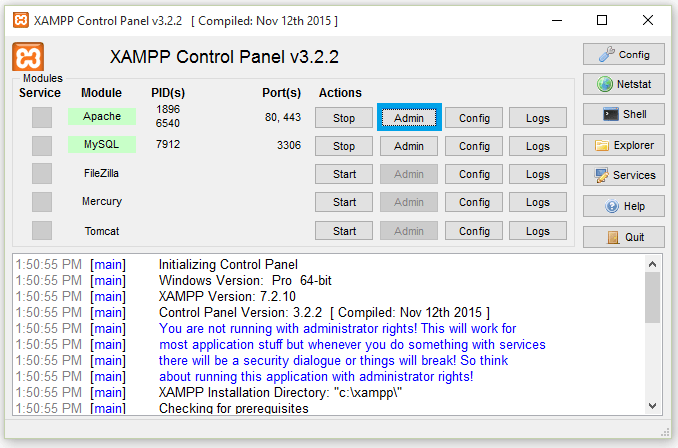The image size is (678, 448).
Task: Stop the Apache module
Action: pos(344,118)
